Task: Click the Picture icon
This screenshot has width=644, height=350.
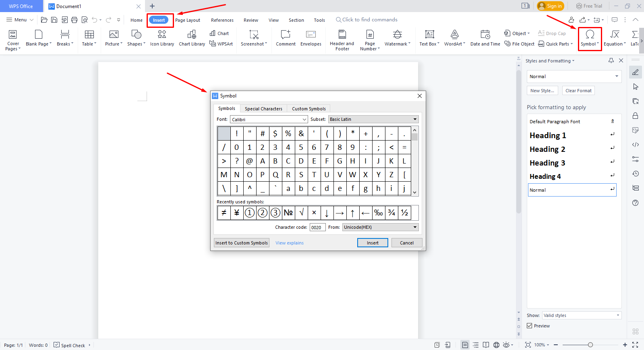Action: 114,35
